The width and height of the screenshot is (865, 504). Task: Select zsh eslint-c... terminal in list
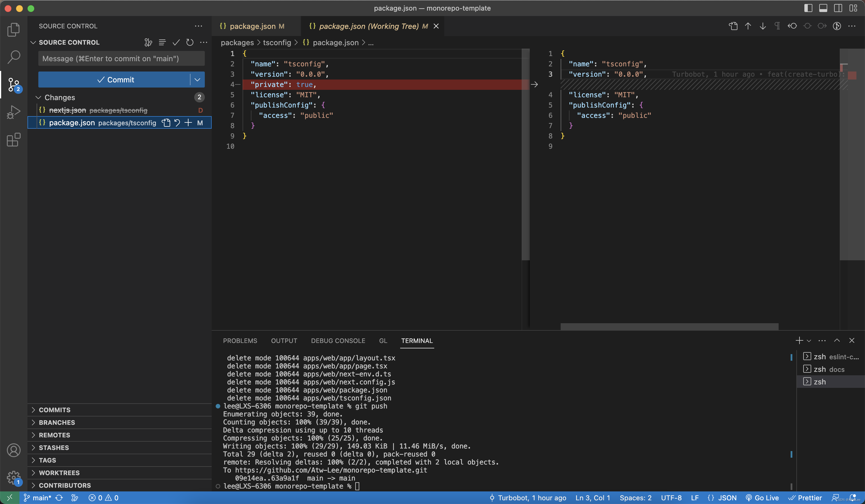point(831,356)
